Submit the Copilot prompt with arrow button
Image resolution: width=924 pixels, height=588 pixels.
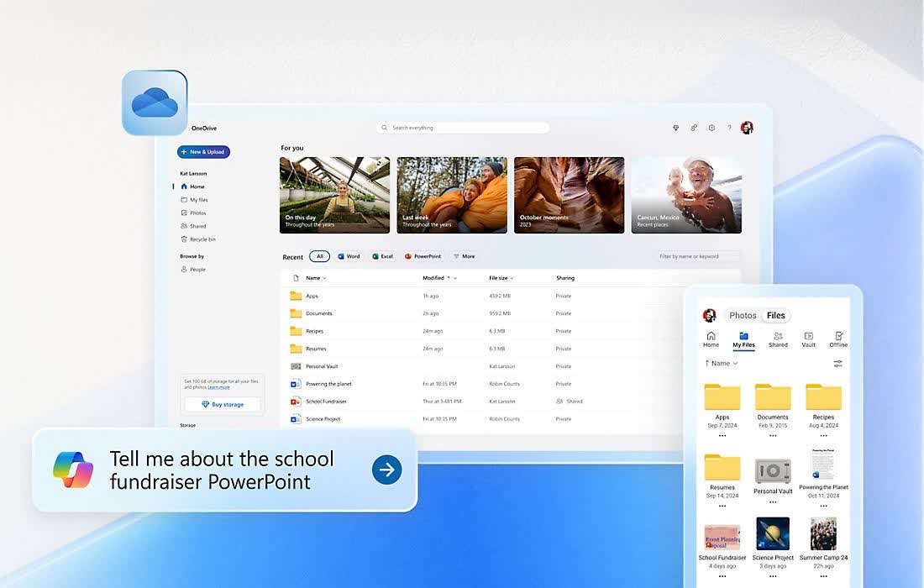pyautogui.click(x=387, y=470)
